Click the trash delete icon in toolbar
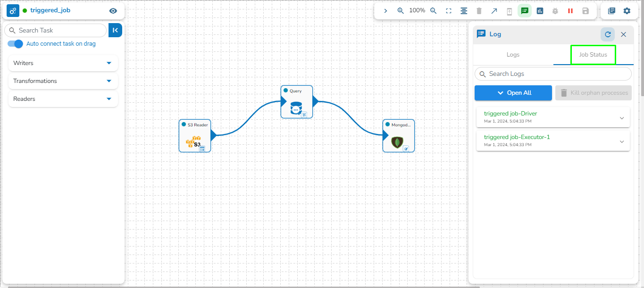Screen dimensions: 644x288 click(x=479, y=11)
